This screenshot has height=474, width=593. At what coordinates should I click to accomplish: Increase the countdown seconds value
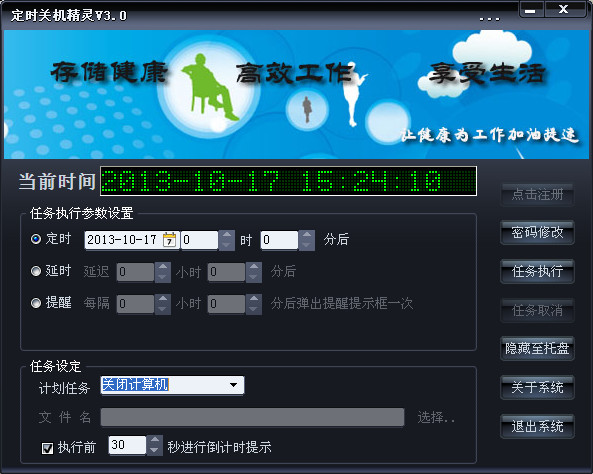click(x=154, y=440)
